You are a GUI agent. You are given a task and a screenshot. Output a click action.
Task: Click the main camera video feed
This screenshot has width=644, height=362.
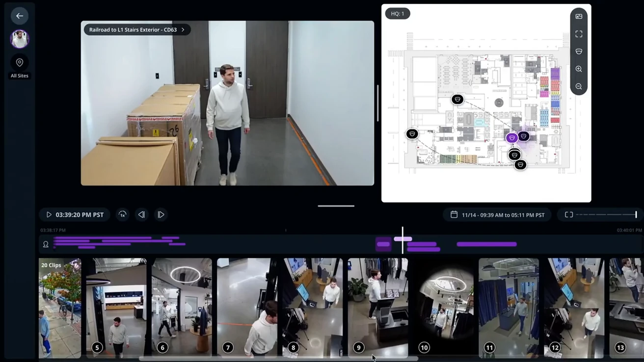pos(227,103)
